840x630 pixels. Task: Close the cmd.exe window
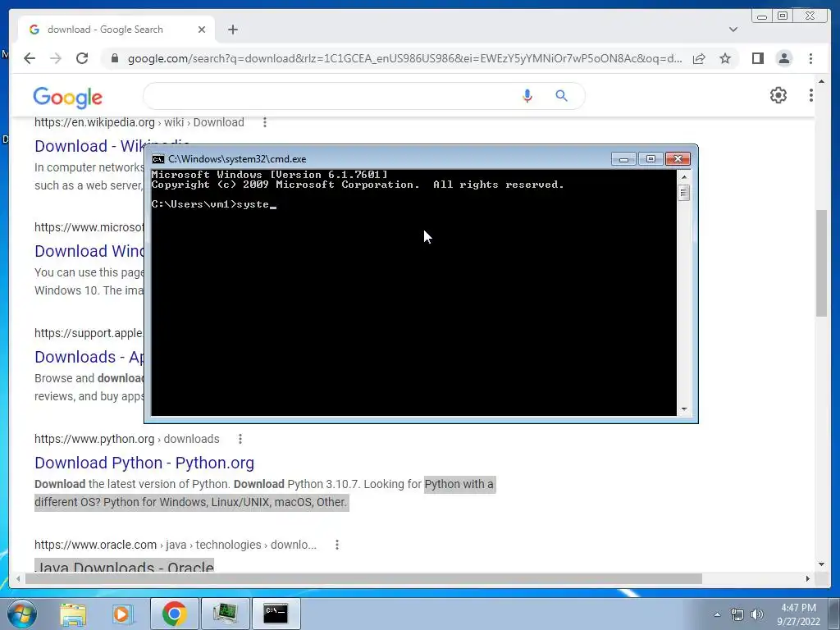(678, 159)
